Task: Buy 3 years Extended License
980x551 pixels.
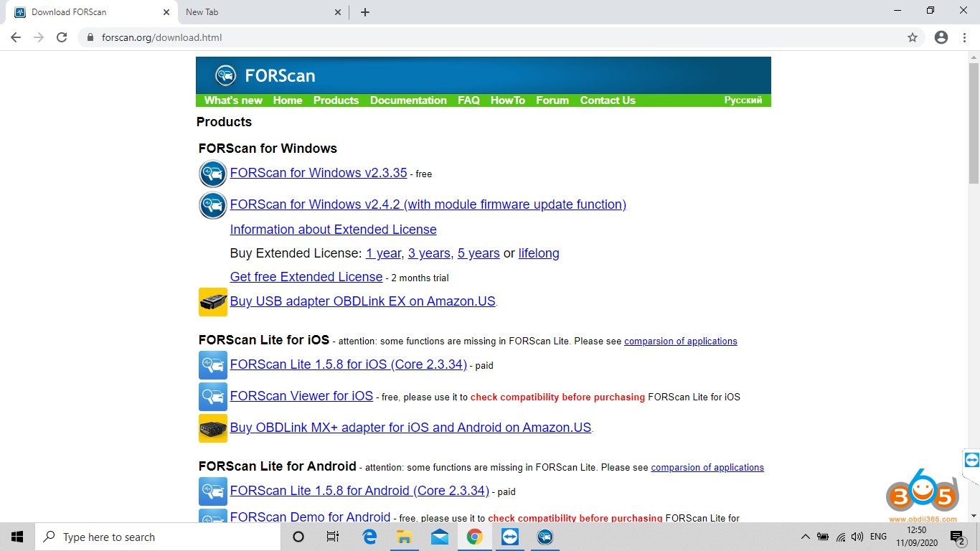Action: coord(430,253)
